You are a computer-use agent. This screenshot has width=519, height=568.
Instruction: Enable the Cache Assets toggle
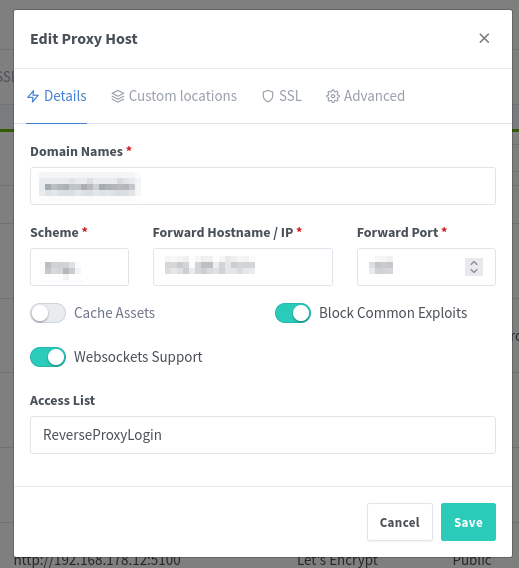(x=48, y=313)
